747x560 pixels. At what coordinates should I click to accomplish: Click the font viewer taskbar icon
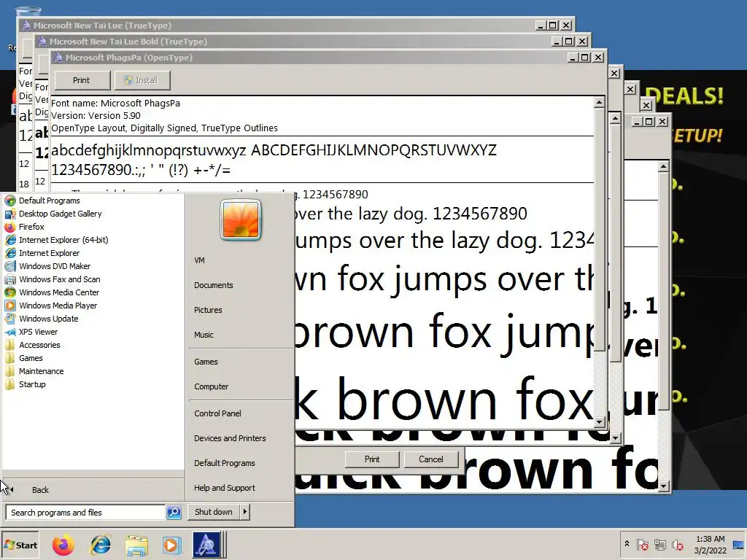206,545
